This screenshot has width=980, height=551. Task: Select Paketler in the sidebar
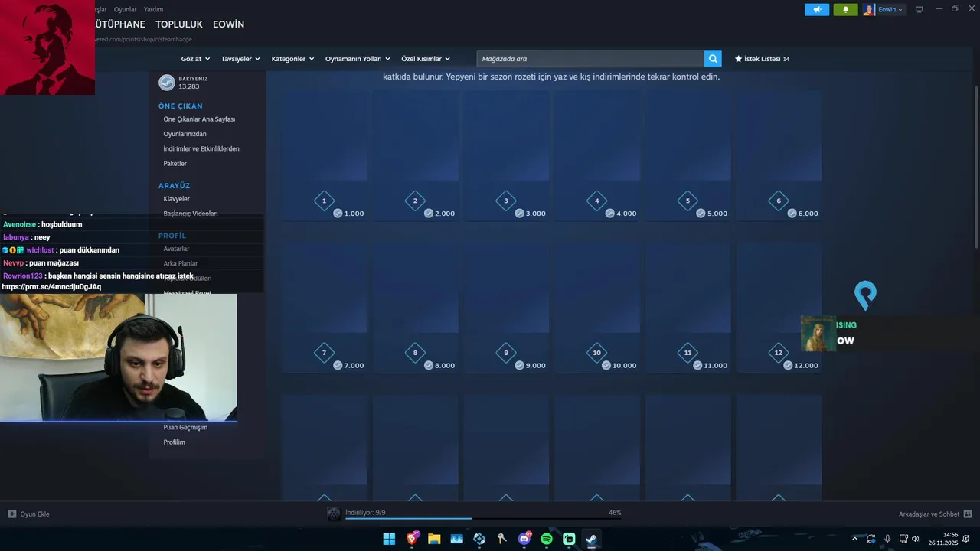(175, 164)
